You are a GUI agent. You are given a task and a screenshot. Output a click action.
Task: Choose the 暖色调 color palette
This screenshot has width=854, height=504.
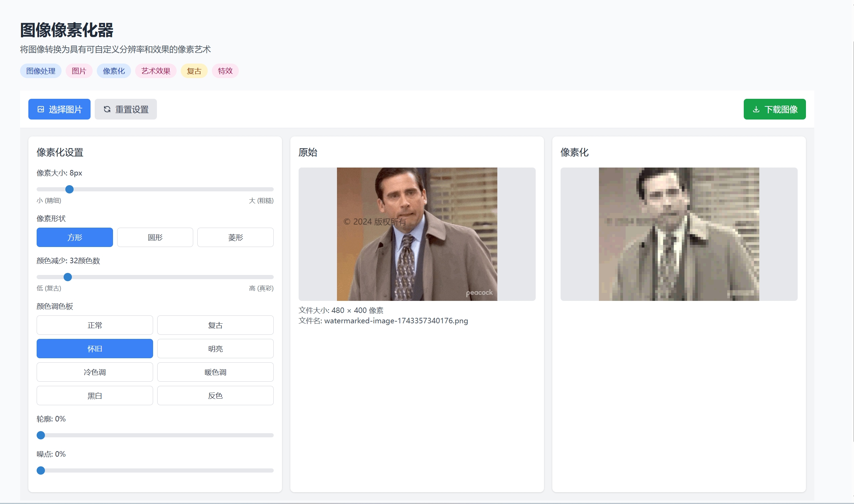tap(215, 372)
